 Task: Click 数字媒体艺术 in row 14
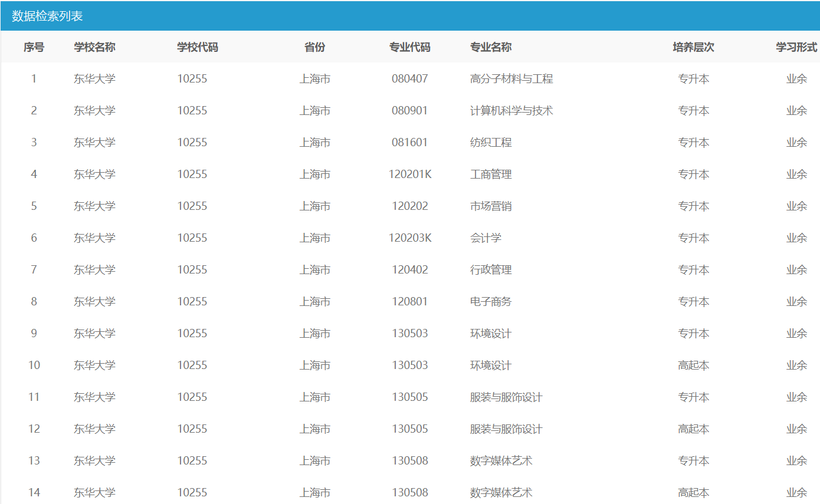pyautogui.click(x=501, y=493)
